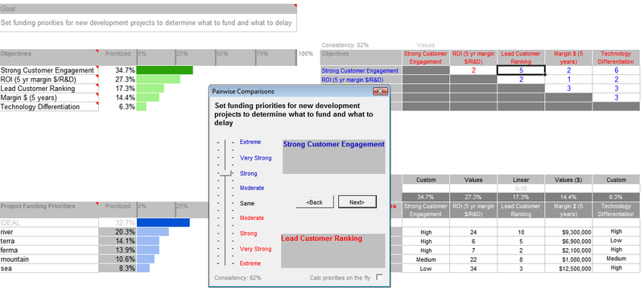Select the Technology Differentiation objective cell
The image size is (644, 290).
(x=49, y=106)
